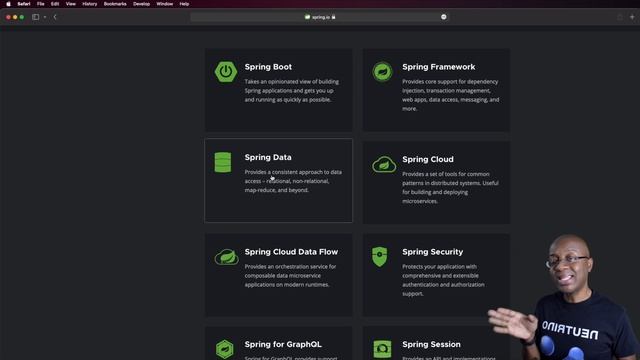Click the Spring Security description text

tap(443, 280)
